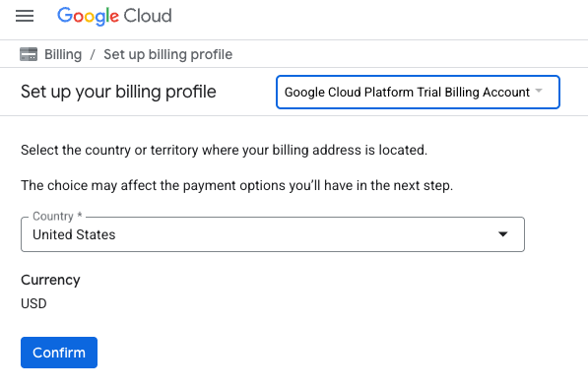
Task: Click the Currency label
Action: [x=50, y=280]
